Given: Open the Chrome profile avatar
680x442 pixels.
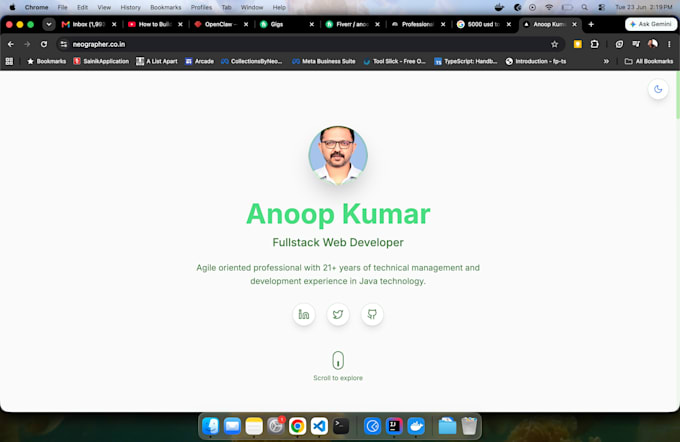Looking at the screenshot, I should point(653,44).
